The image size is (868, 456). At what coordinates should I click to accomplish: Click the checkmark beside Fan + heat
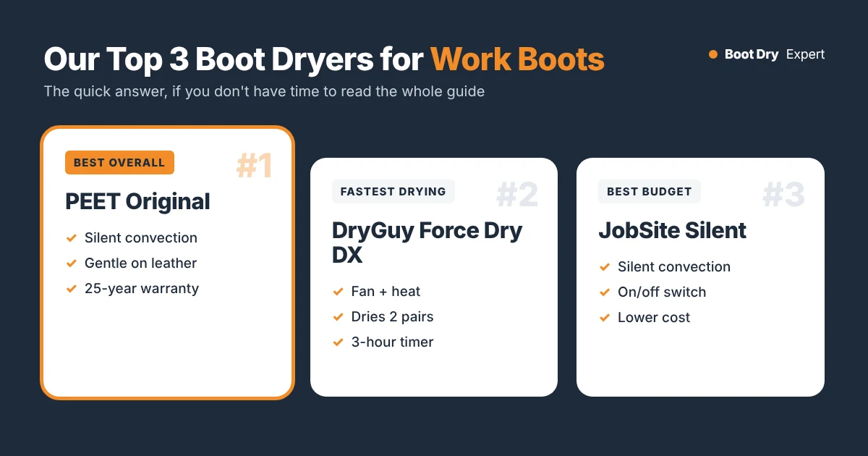coord(338,291)
